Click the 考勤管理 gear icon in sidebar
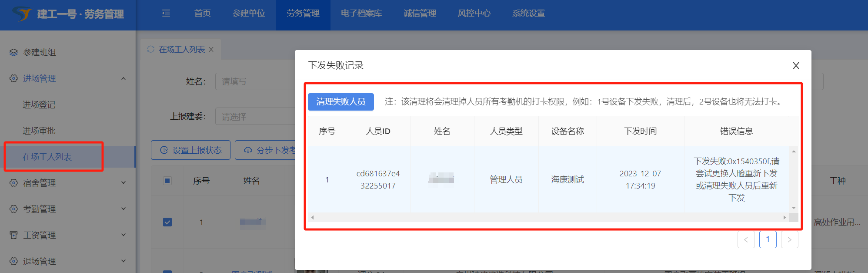The width and height of the screenshot is (868, 273). coord(13,209)
